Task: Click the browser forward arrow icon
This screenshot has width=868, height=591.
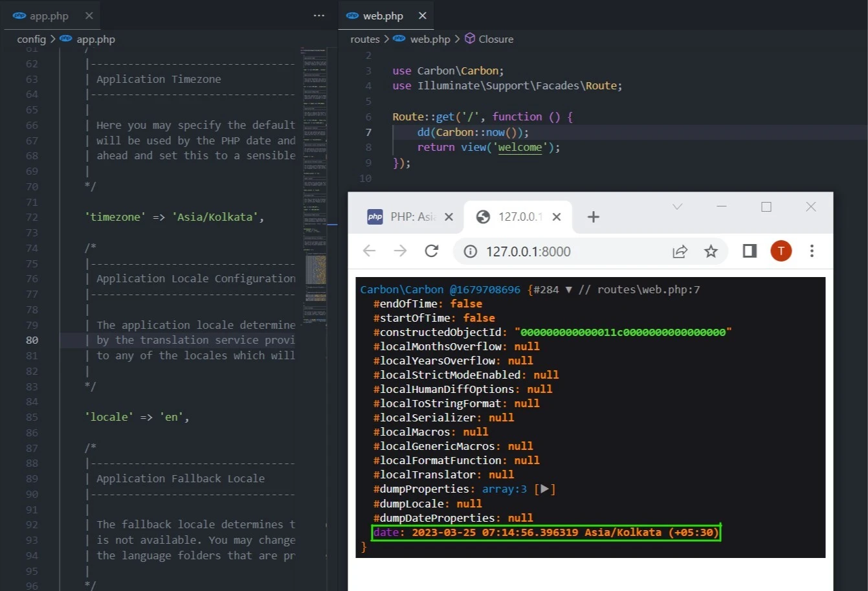Action: (x=400, y=251)
